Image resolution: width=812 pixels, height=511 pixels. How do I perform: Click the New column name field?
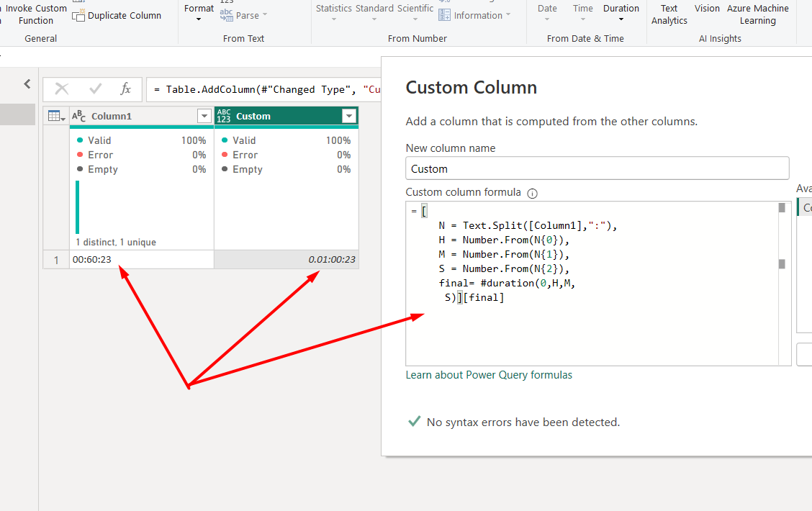point(597,169)
